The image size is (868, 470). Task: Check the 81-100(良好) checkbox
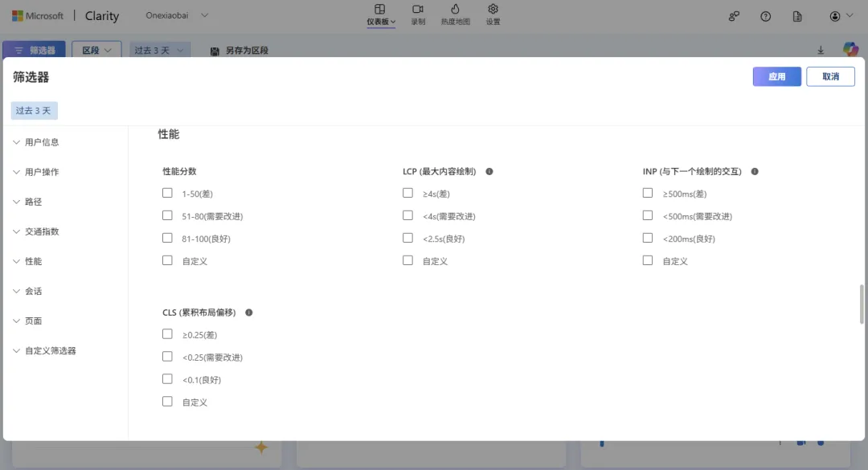[x=167, y=238]
